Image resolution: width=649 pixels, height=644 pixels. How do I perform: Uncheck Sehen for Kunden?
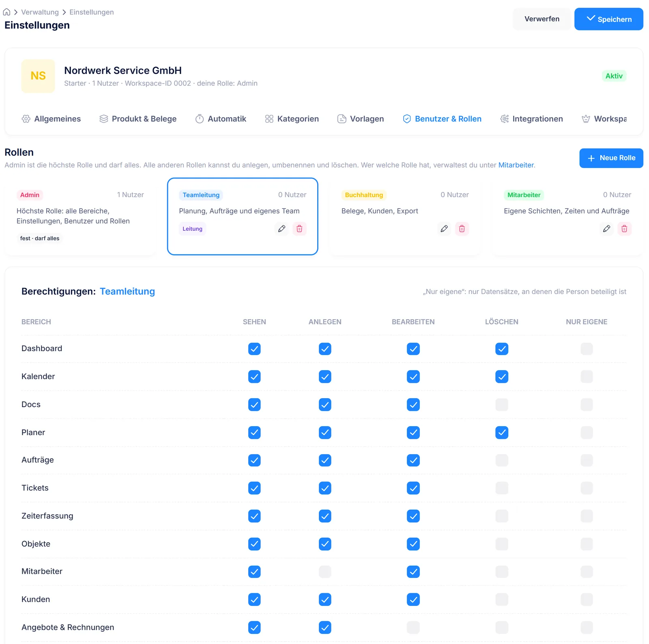(x=254, y=600)
